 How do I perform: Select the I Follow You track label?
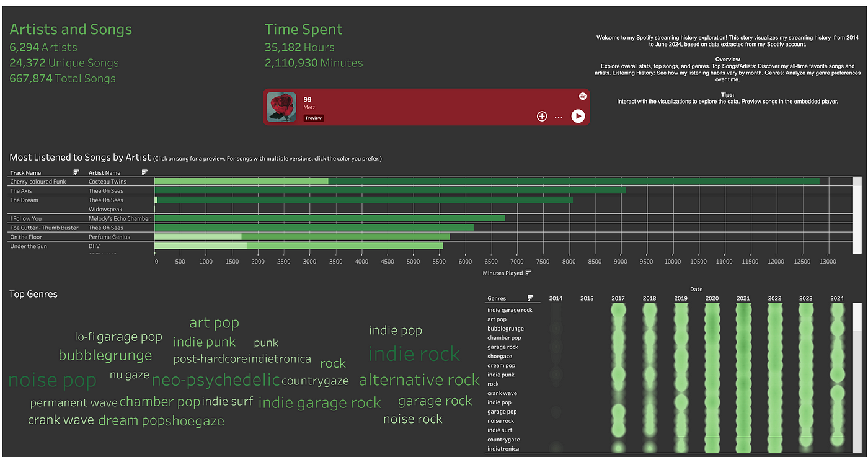click(x=26, y=218)
